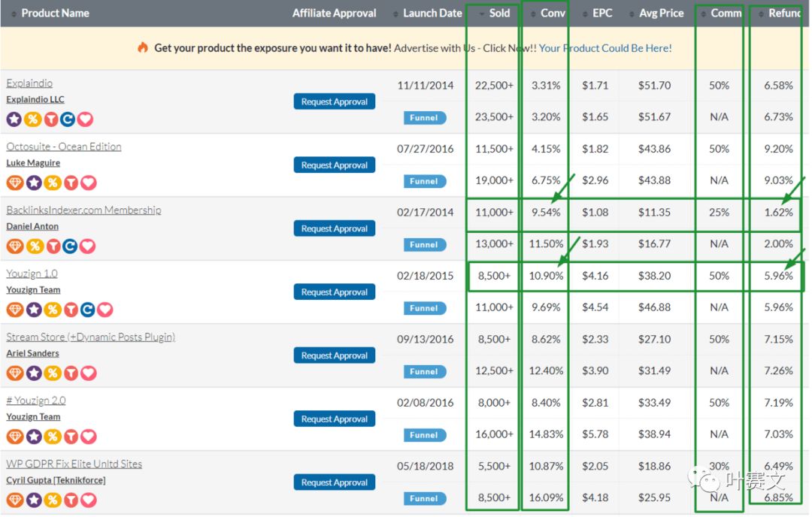Click the red funnel icon under Octosuite
812x517 pixels.
[71, 183]
